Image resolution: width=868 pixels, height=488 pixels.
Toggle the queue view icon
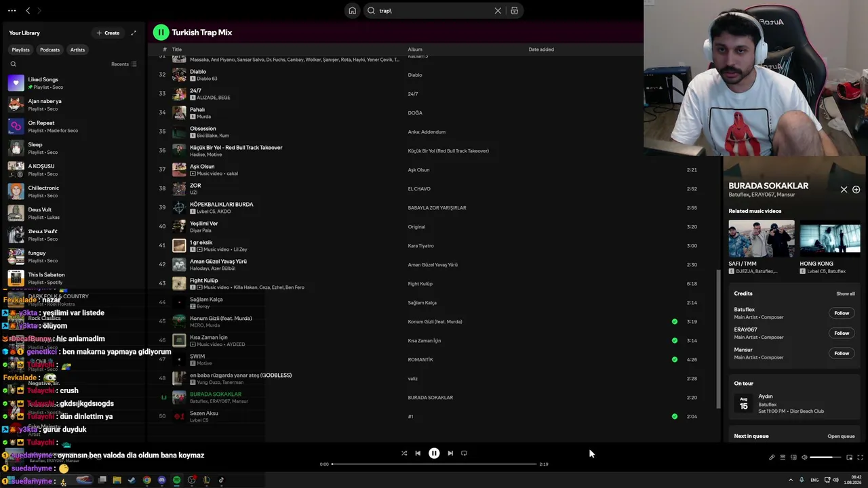(x=783, y=457)
